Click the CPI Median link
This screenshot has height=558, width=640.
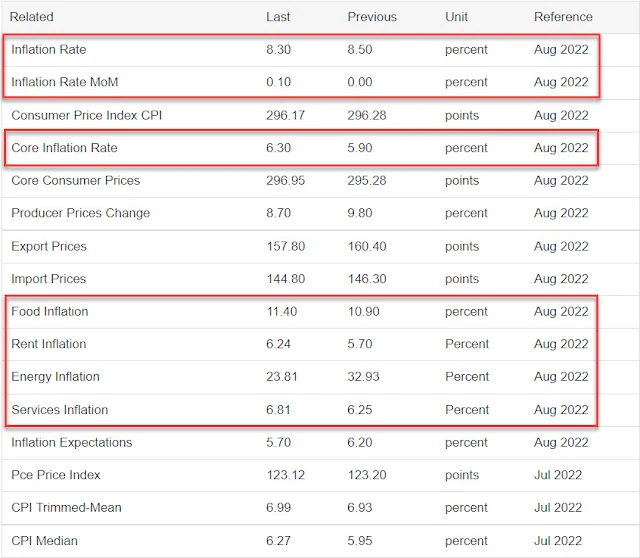point(44,540)
